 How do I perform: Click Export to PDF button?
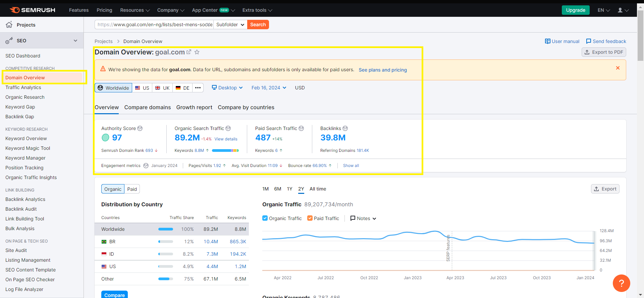pyautogui.click(x=604, y=52)
